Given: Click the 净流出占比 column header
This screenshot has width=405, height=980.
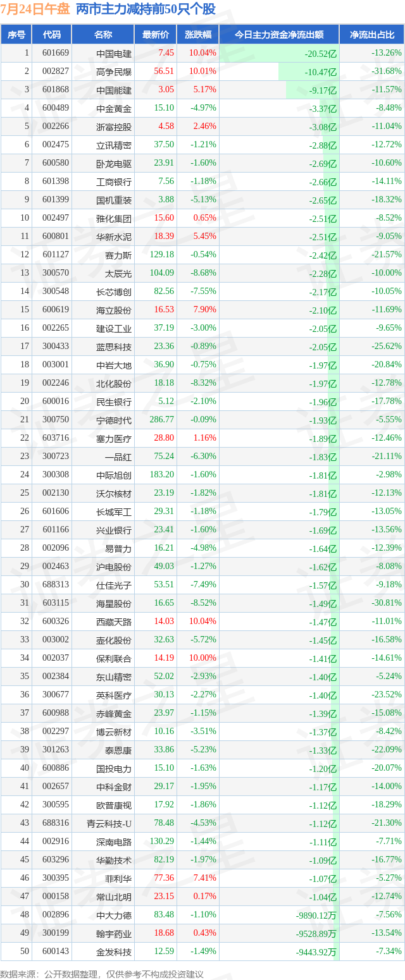Looking at the screenshot, I should 371,35.
